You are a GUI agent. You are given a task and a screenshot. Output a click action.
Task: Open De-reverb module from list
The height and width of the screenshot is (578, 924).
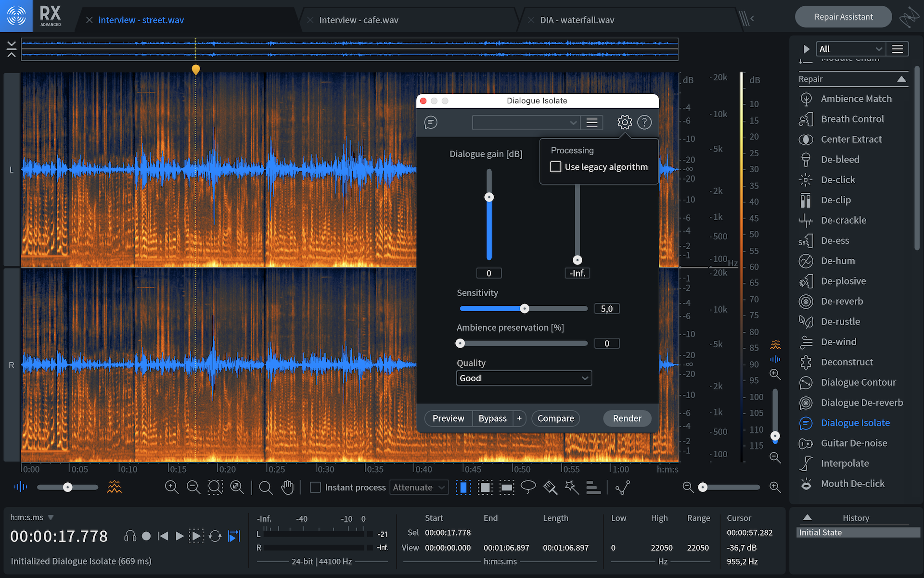(842, 302)
